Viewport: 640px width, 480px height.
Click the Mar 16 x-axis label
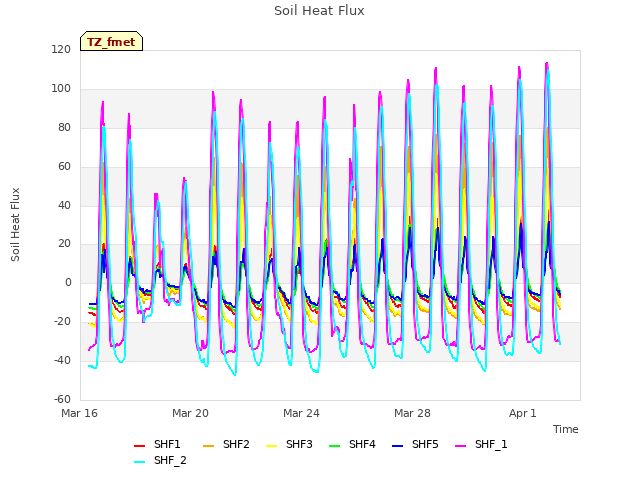(x=80, y=413)
